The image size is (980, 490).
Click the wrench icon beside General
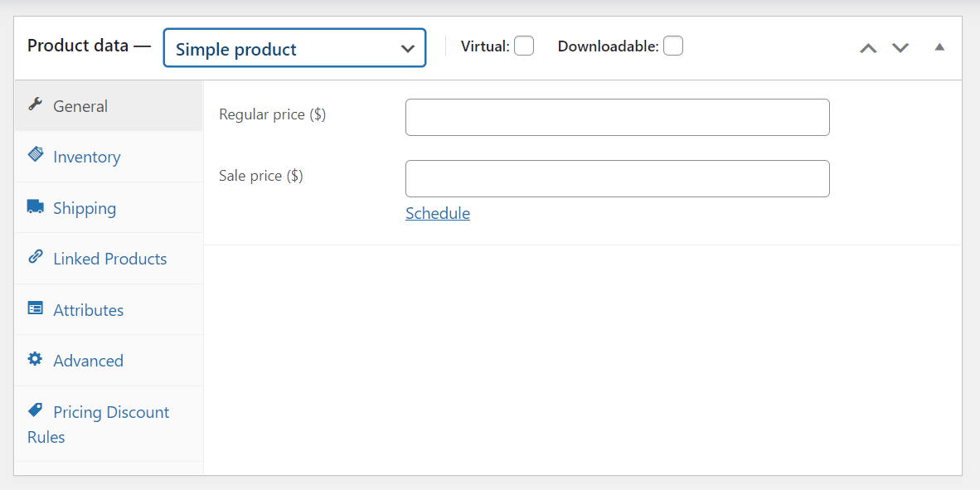point(35,104)
